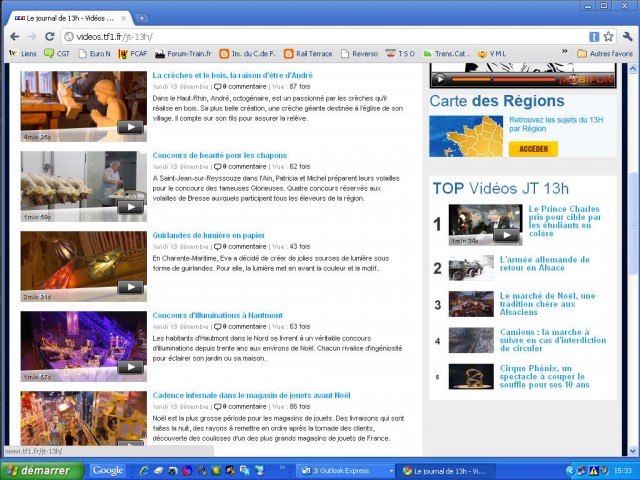
Task: Open La crèches et le bois article link
Action: tap(233, 76)
